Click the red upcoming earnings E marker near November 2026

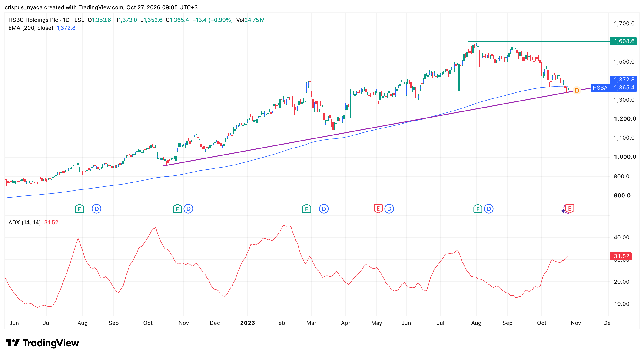click(x=570, y=208)
